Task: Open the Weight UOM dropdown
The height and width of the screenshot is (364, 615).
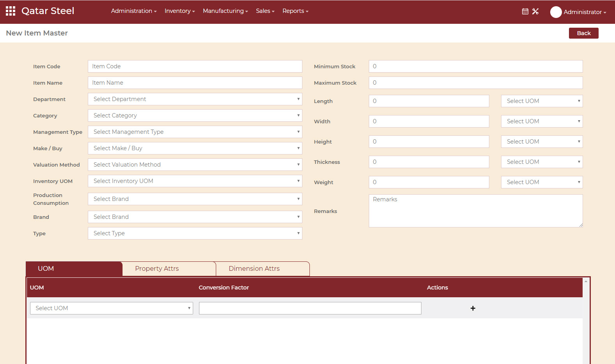Action: pos(542,182)
